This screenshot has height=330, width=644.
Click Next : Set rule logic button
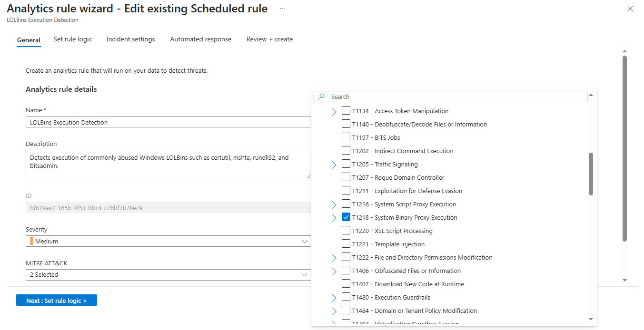57,300
